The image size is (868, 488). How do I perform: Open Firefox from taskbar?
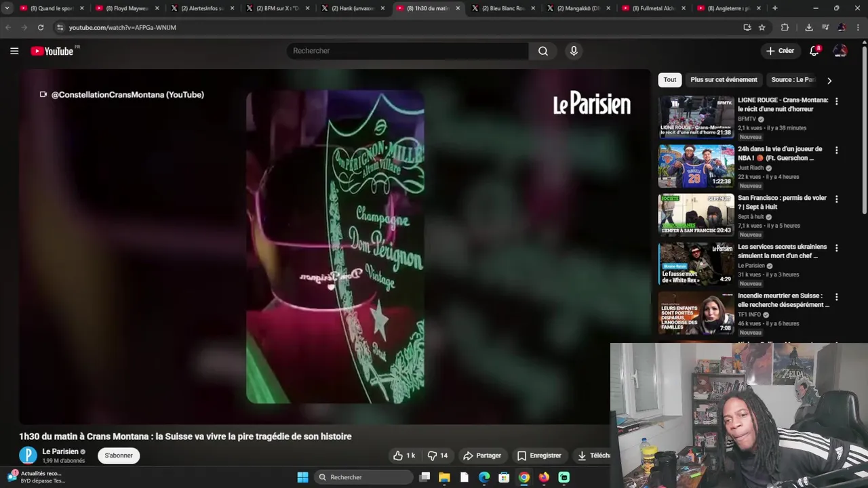[x=544, y=477]
